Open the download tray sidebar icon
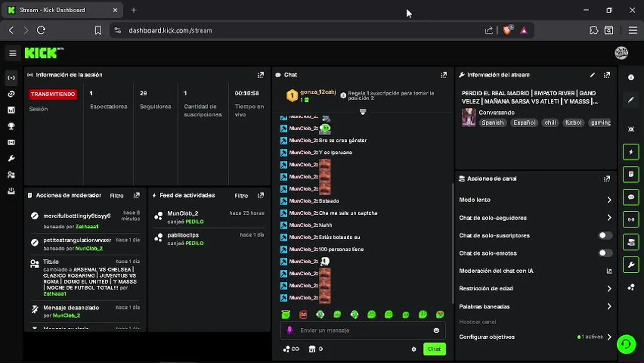 click(11, 191)
